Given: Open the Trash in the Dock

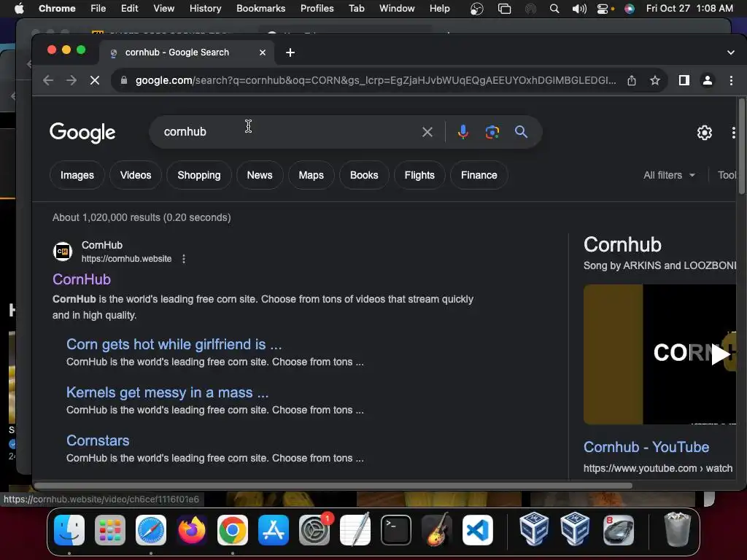Looking at the screenshot, I should [677, 529].
